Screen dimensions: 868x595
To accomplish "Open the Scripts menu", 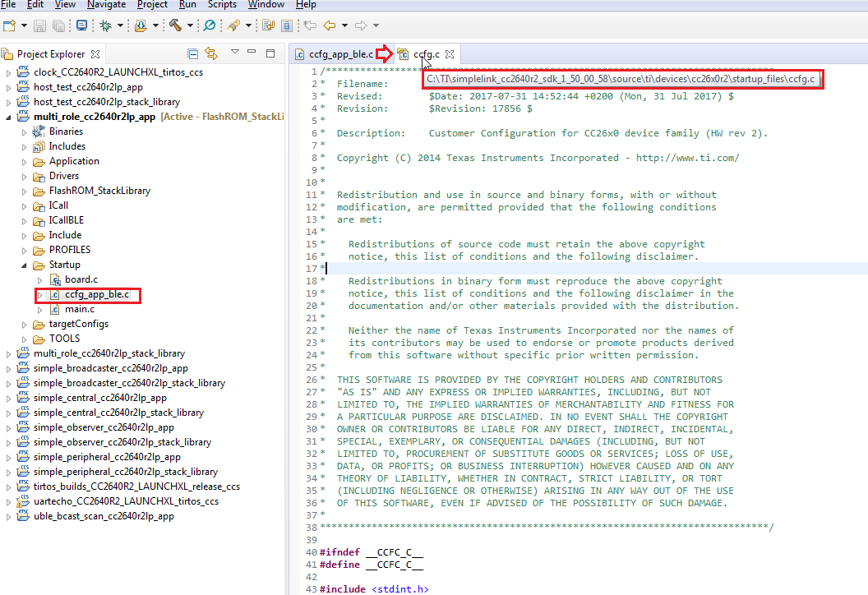I will click(222, 4).
